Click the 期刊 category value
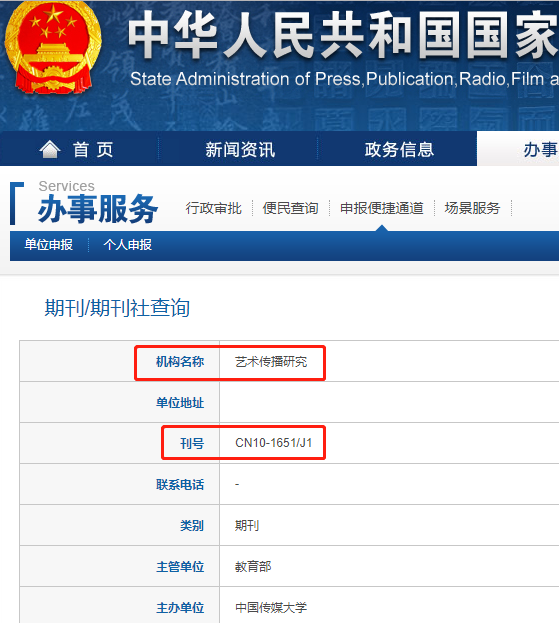 coord(247,526)
